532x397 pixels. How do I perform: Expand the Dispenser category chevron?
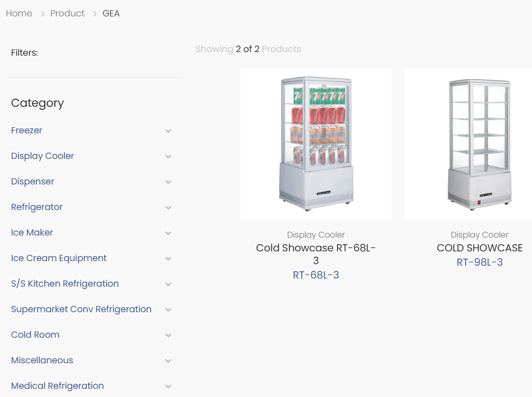[x=168, y=182]
